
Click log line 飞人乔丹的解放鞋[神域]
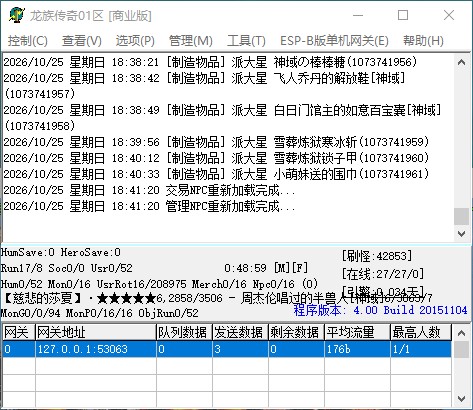(205, 86)
